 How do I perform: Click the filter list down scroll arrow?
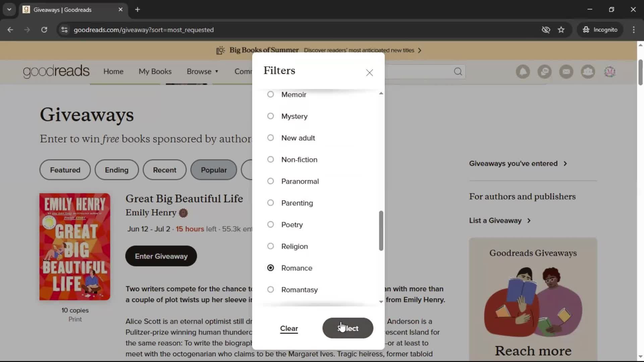381,302
